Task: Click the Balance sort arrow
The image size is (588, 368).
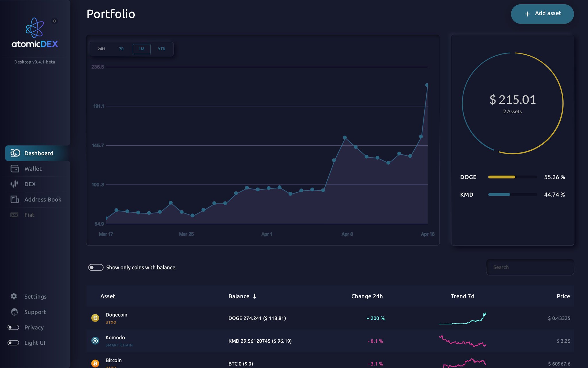Action: click(x=255, y=296)
